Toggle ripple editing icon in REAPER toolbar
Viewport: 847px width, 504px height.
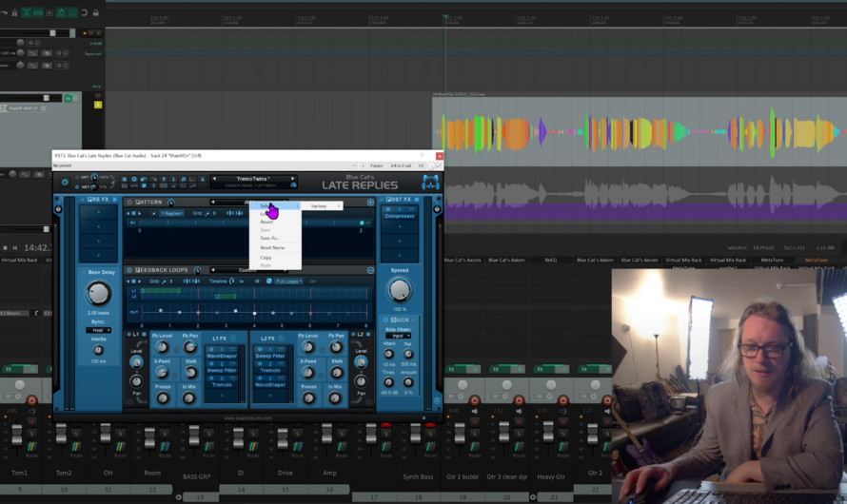(x=49, y=12)
